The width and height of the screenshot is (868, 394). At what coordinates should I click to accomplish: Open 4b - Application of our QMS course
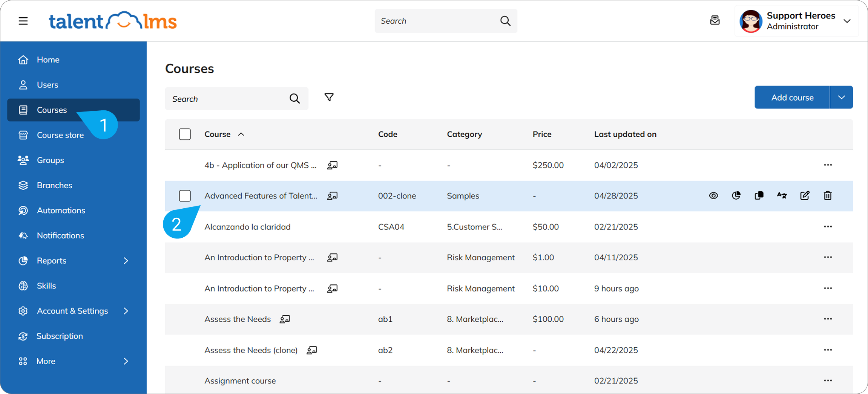tap(260, 165)
